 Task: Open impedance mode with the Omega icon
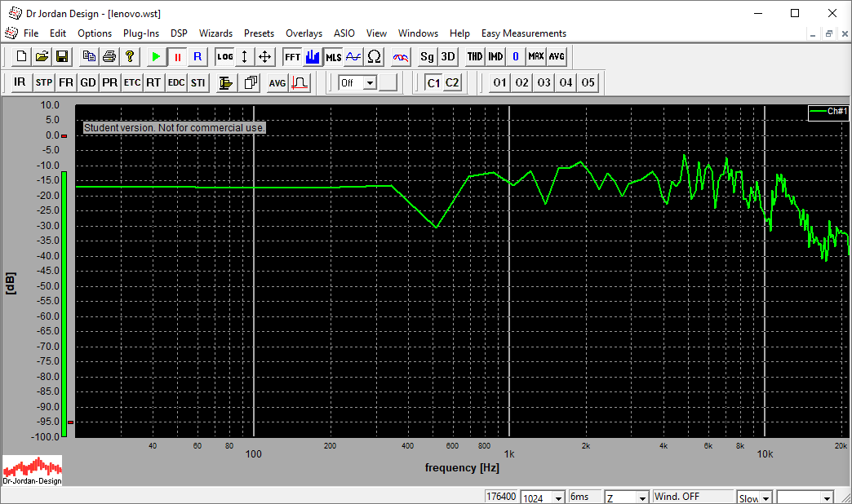click(x=374, y=56)
